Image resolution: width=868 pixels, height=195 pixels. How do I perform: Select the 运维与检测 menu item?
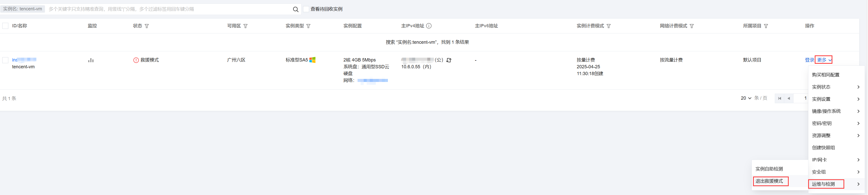(x=836, y=184)
